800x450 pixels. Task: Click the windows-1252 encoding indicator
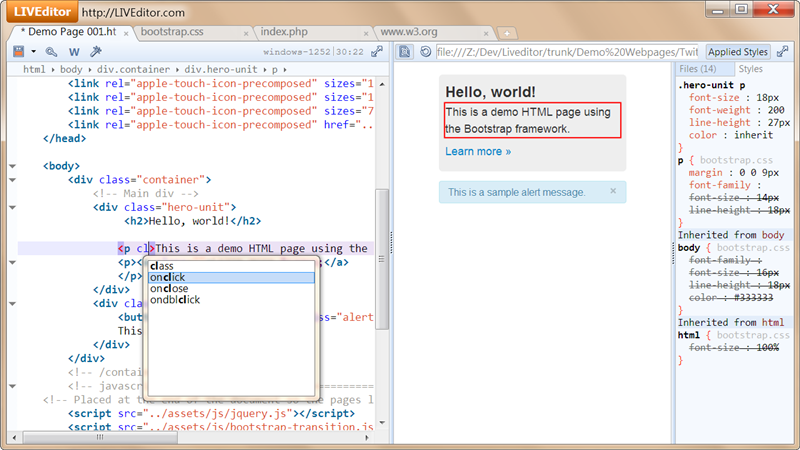click(297, 52)
